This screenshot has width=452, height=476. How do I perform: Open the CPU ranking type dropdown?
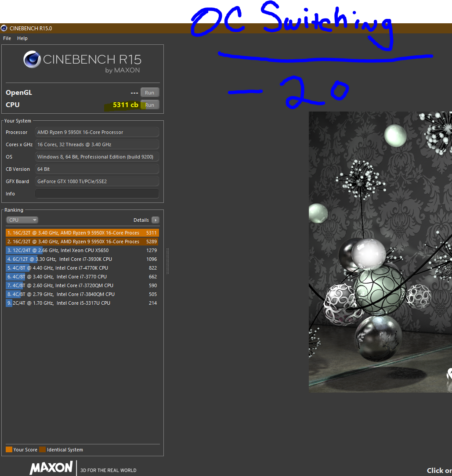[22, 220]
